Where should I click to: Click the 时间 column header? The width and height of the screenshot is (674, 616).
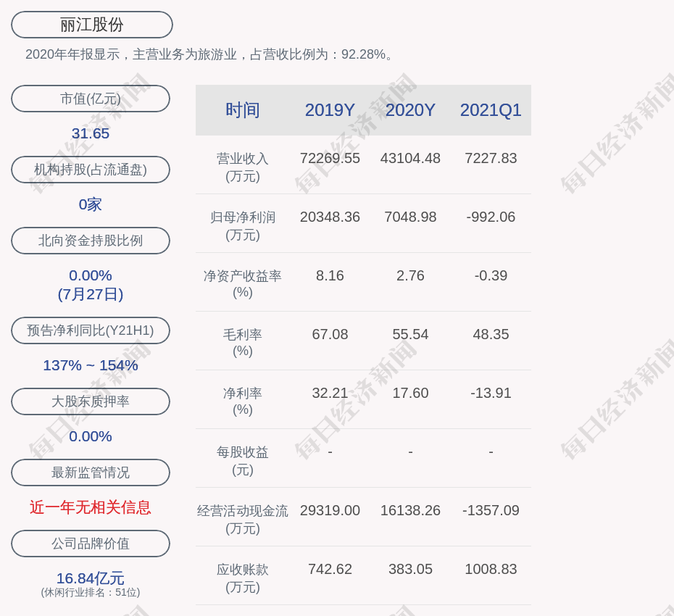click(243, 110)
